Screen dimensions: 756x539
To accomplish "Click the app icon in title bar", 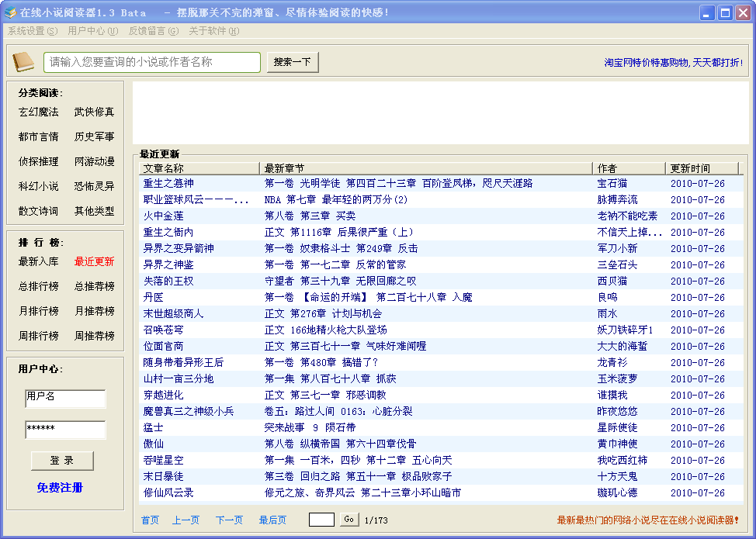I will coord(10,12).
